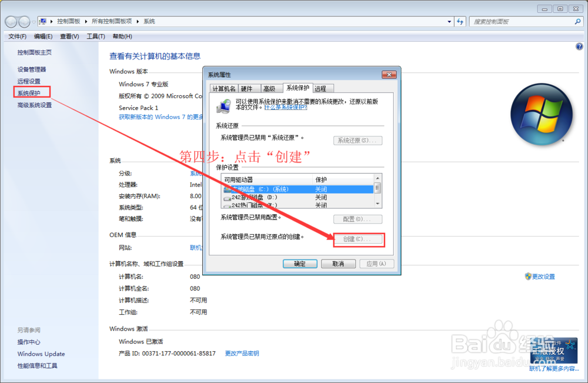588x383 pixels.
Task: Click the refresh icon in the address bar
Action: click(460, 21)
